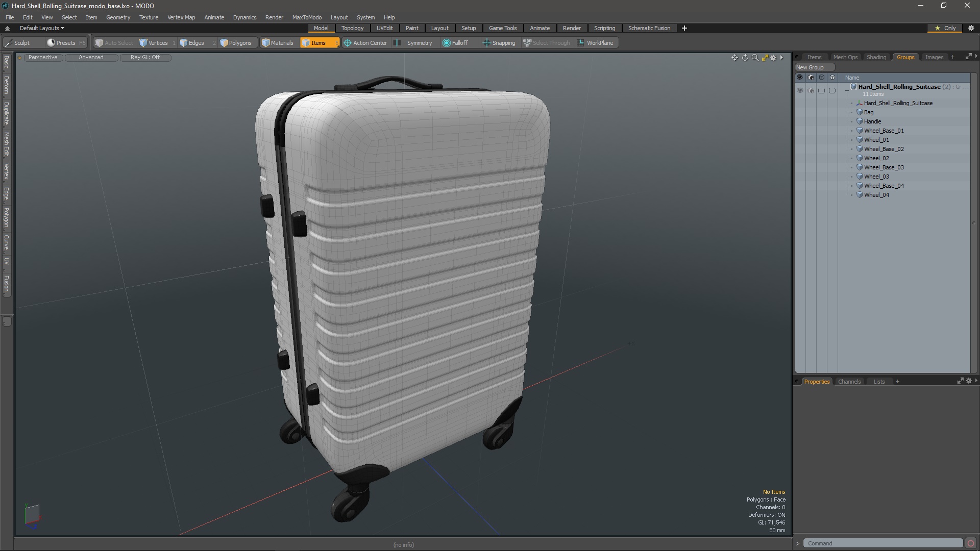
Task: Enable Snapping tool
Action: point(499,43)
